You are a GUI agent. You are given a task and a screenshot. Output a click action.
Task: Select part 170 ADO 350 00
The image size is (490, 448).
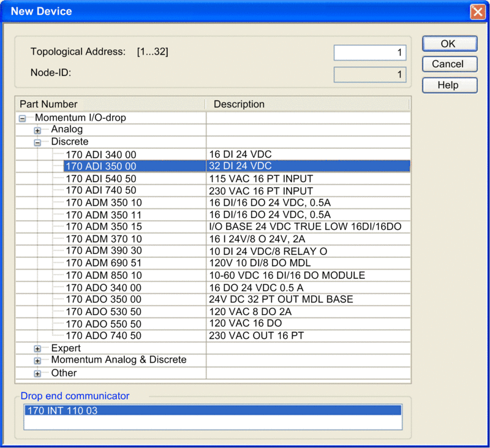(x=104, y=299)
